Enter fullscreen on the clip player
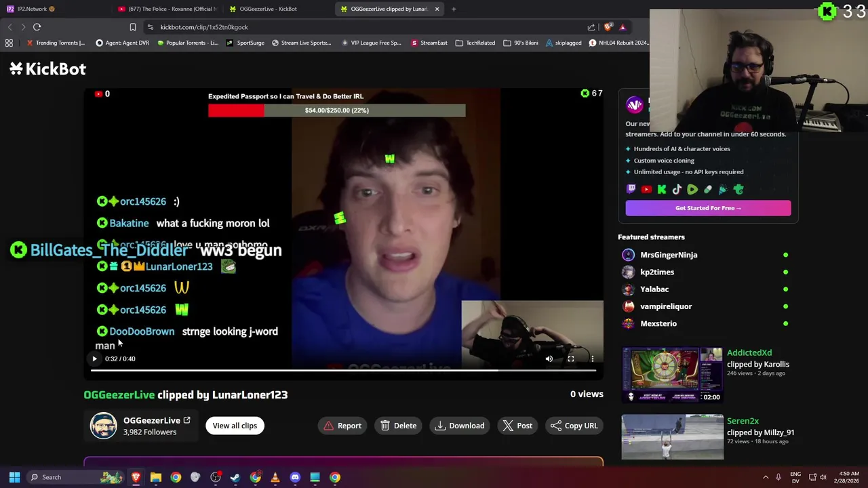 (571, 359)
